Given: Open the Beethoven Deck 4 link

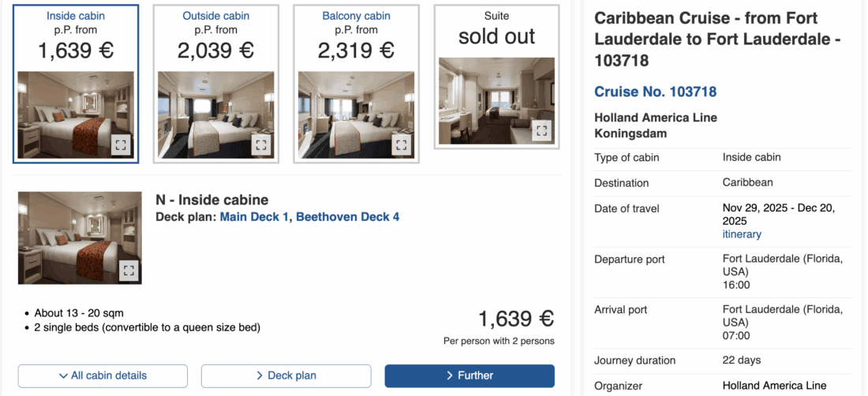Looking at the screenshot, I should (347, 217).
